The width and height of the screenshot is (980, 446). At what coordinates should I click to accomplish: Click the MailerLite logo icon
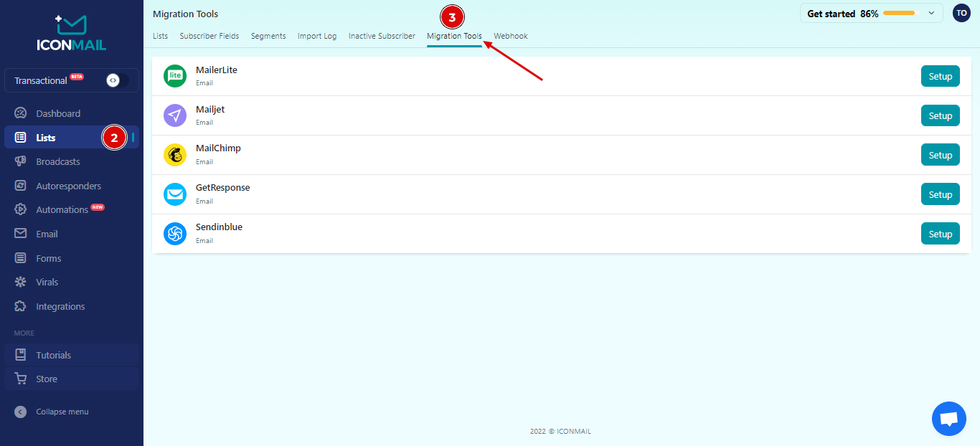coord(175,76)
